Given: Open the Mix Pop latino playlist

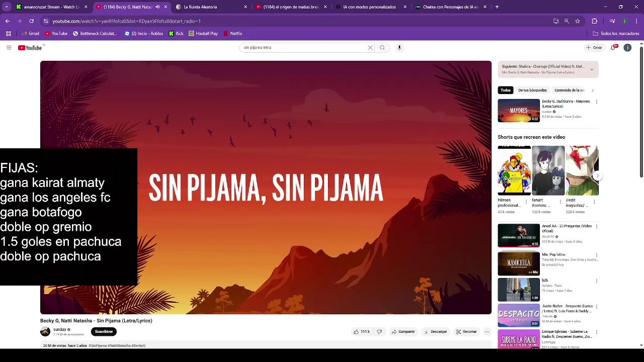Looking at the screenshot, I should click(519, 263).
